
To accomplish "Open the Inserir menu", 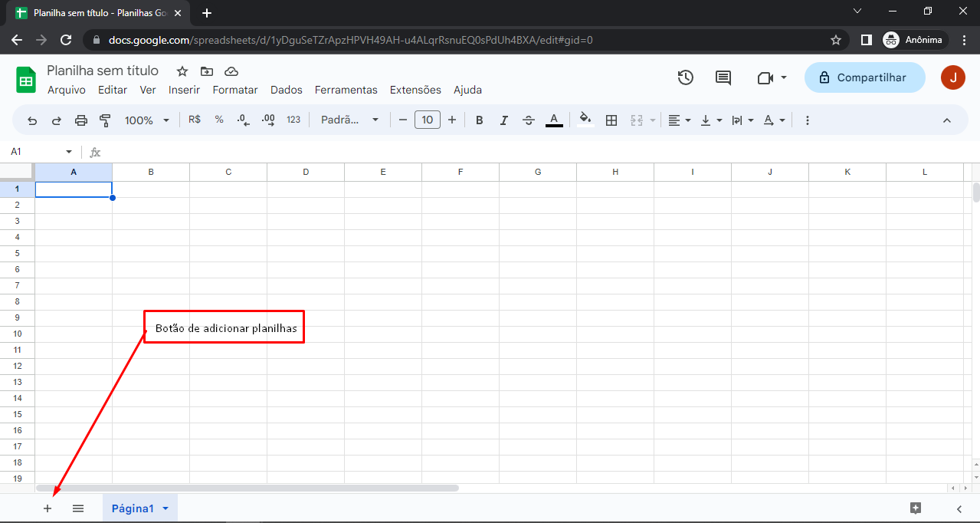I will coord(184,90).
